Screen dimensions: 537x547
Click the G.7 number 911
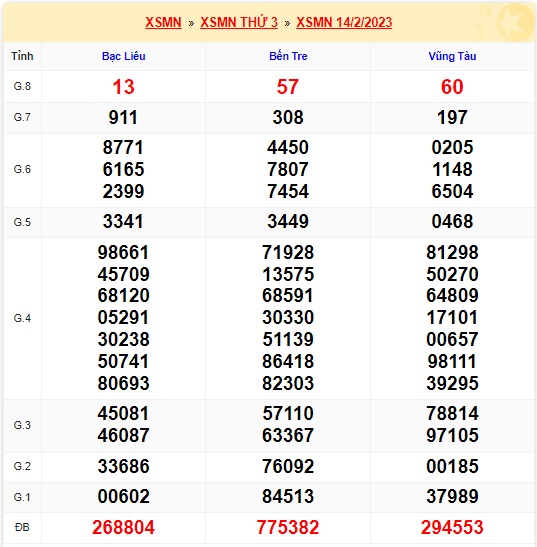(123, 117)
